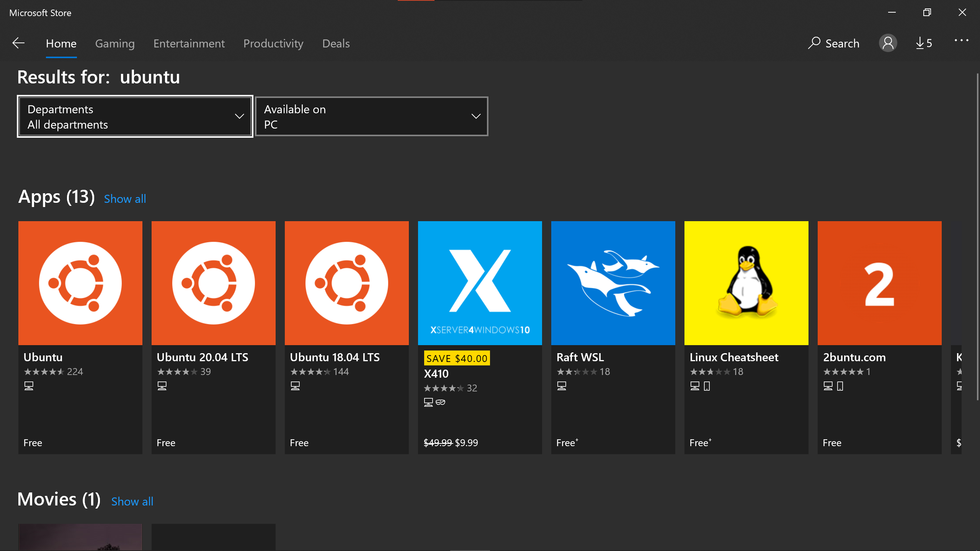Click the star rating of Ubuntu 20.04 LTS
Screen dimensions: 980x551
tap(177, 372)
